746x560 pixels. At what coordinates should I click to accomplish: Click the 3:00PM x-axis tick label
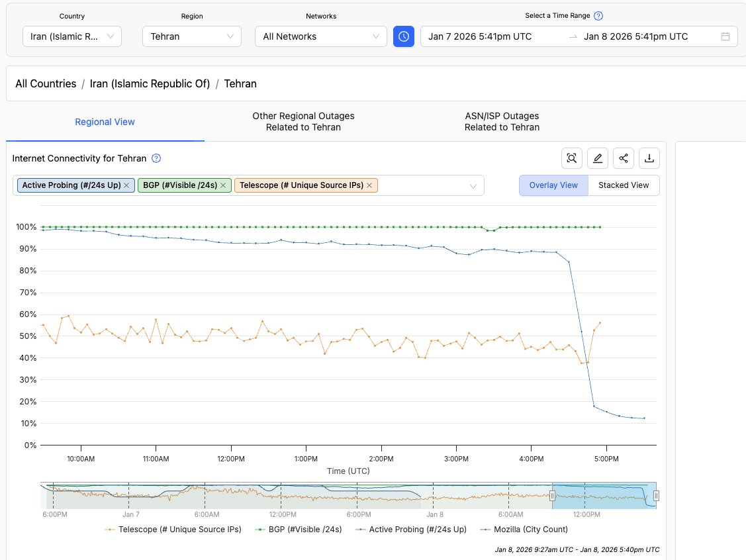(456, 459)
